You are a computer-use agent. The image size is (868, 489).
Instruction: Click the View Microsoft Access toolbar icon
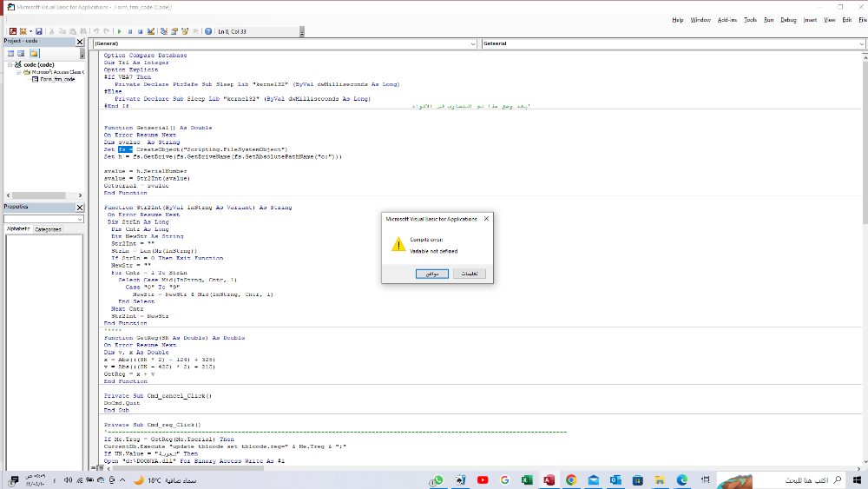(x=13, y=31)
